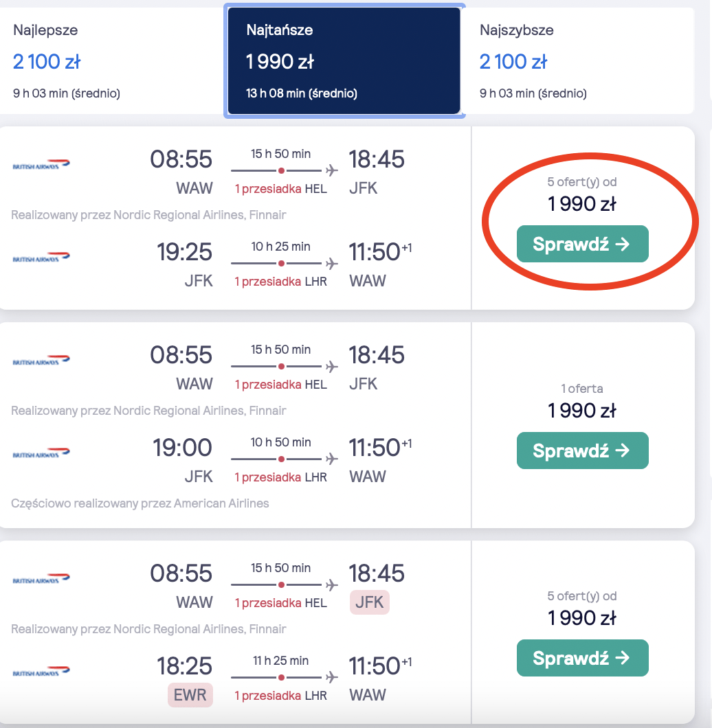Click red stopover dot on 19:25 flight line
Image resolution: width=712 pixels, height=728 pixels.
[x=281, y=263]
